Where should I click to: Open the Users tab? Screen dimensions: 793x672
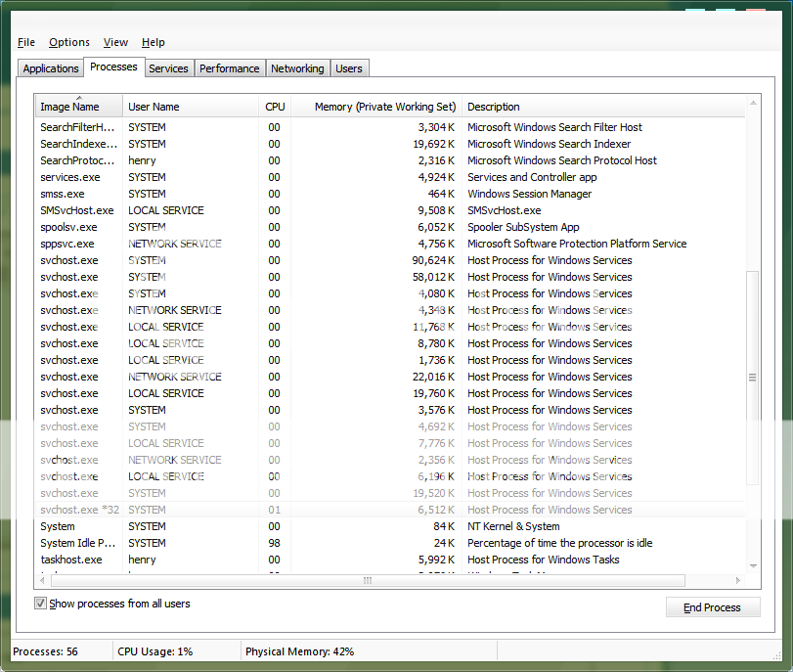click(x=349, y=68)
